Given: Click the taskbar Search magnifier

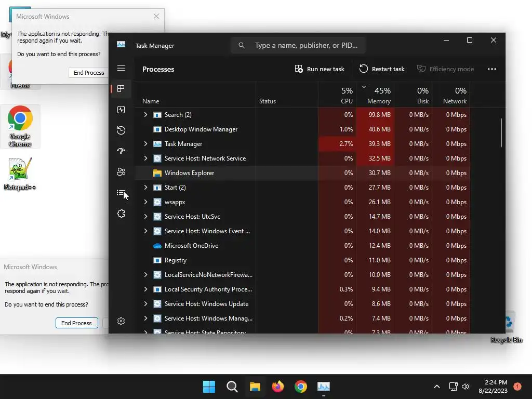Looking at the screenshot, I should coord(232,387).
